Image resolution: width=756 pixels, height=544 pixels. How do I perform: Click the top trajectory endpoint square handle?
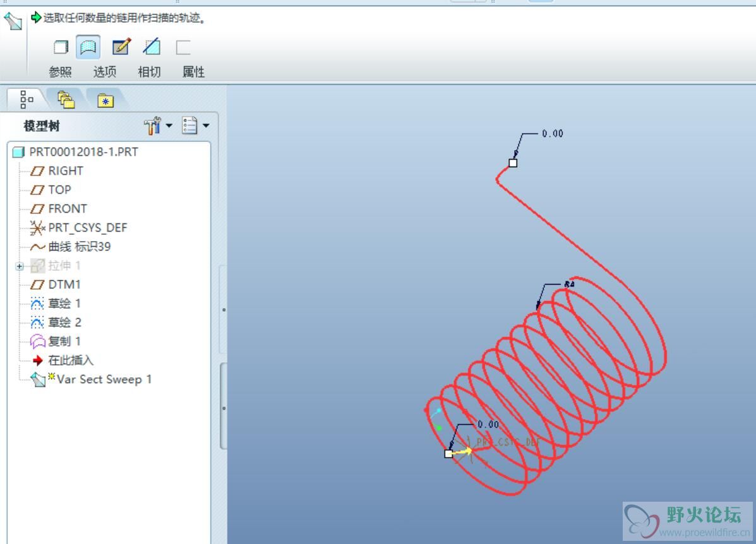point(513,163)
